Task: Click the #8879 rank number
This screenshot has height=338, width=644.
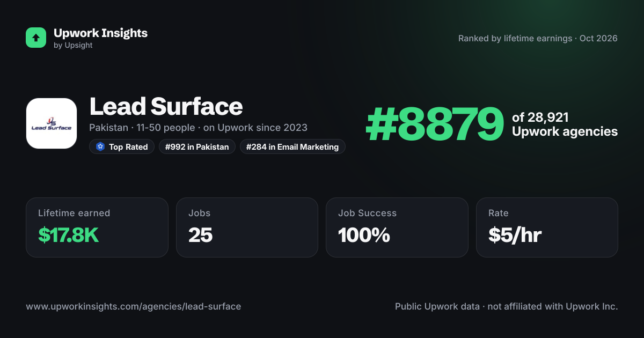Action: 435,124
